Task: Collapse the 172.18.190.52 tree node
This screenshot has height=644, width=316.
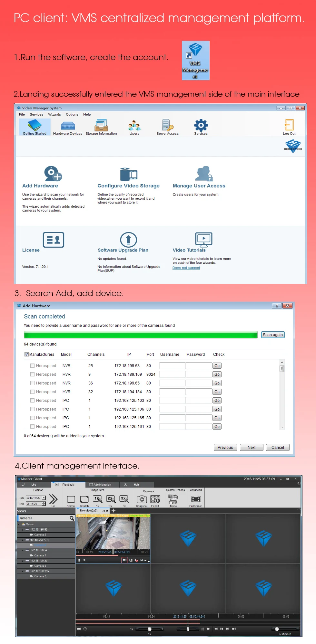Action: (23, 550)
